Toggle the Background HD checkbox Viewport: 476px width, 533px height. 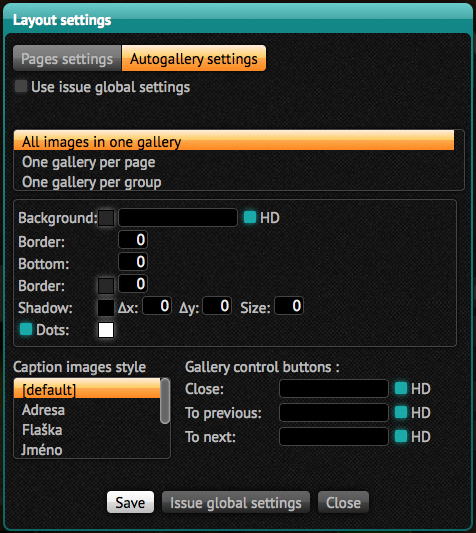pyautogui.click(x=250, y=218)
